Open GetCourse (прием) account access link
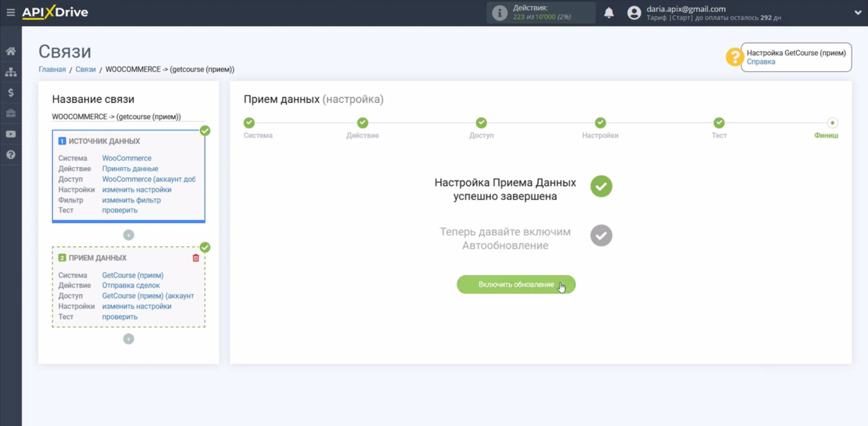The image size is (868, 426). (x=148, y=296)
